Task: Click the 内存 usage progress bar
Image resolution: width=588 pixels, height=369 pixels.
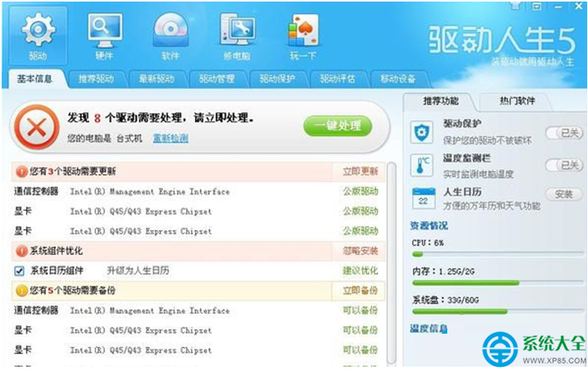Action: pyautogui.click(x=498, y=283)
